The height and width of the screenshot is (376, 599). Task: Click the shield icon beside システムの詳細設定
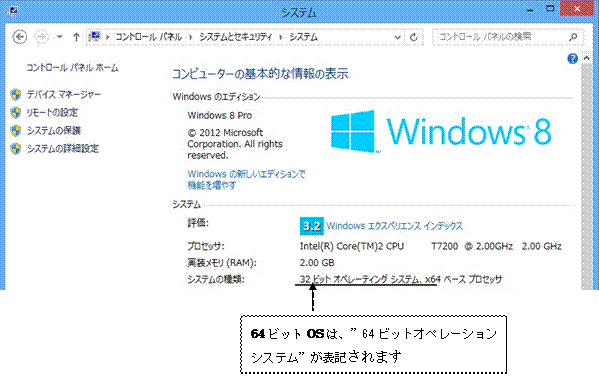[x=16, y=148]
